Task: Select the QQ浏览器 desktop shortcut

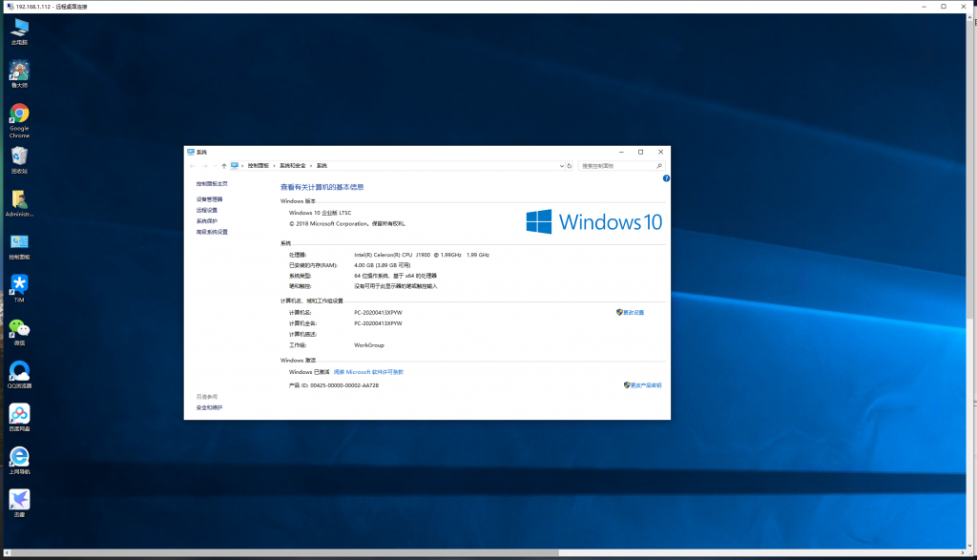Action: (19, 375)
